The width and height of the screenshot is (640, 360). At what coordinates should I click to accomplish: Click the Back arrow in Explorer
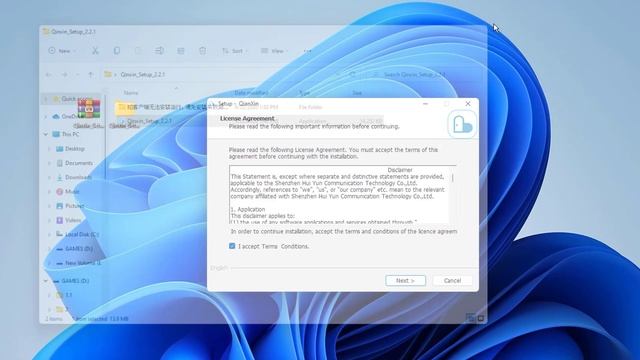point(49,75)
